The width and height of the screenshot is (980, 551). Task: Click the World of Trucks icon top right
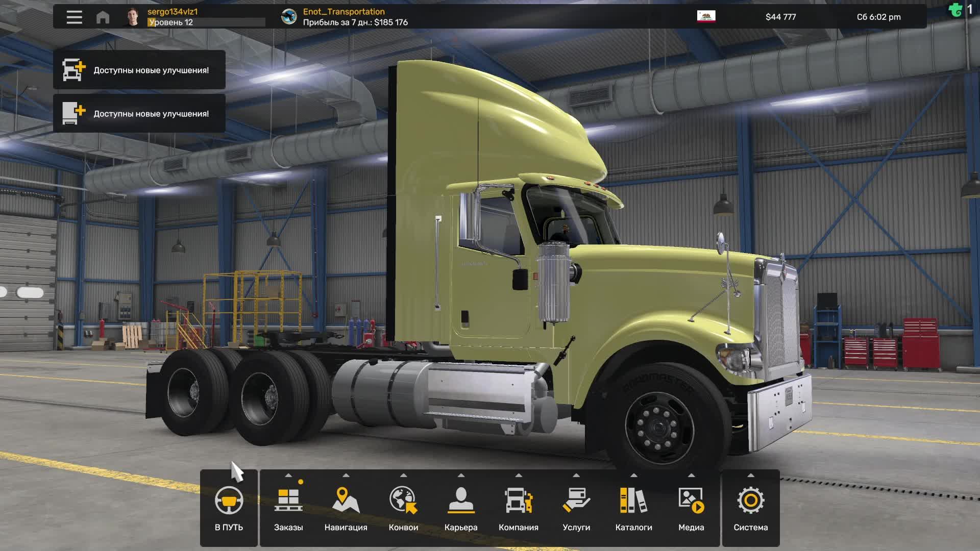coord(955,10)
